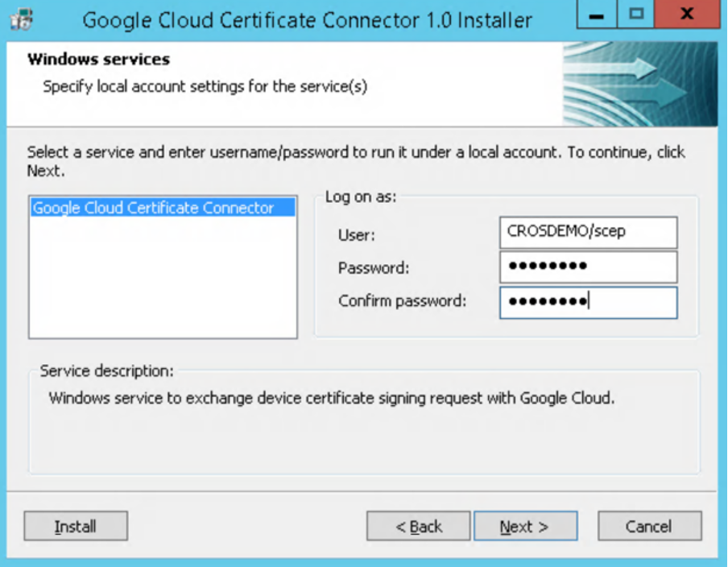Image resolution: width=728 pixels, height=567 pixels.
Task: Click the "Windows services" heading
Action: [98, 60]
